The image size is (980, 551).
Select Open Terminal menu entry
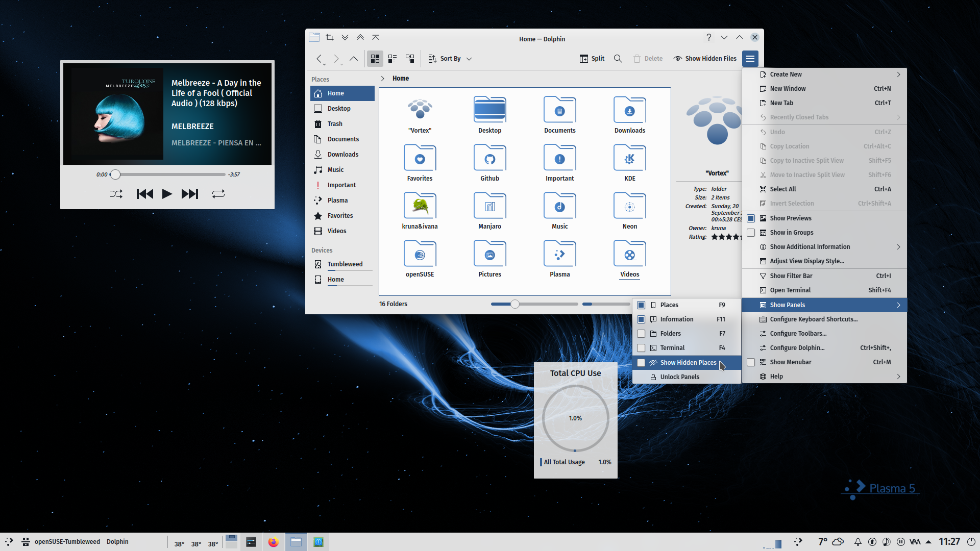click(x=824, y=290)
